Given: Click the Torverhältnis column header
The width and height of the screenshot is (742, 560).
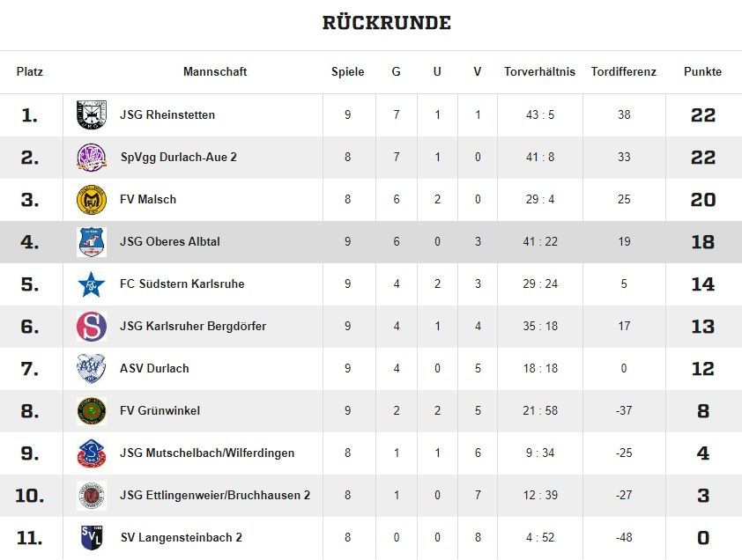Looking at the screenshot, I should (539, 71).
